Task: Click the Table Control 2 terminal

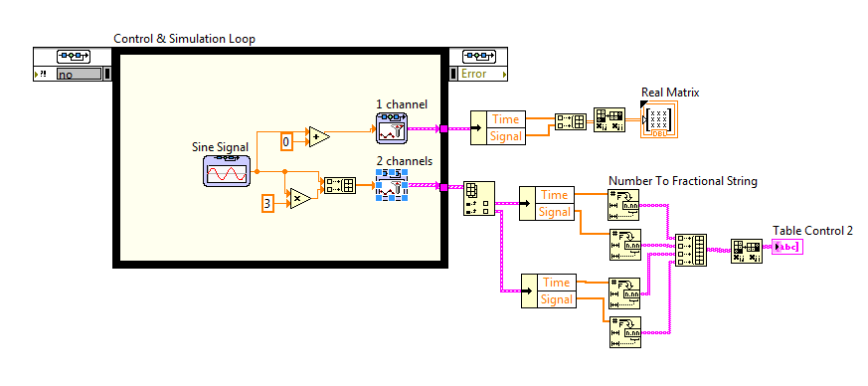Action: 787,247
